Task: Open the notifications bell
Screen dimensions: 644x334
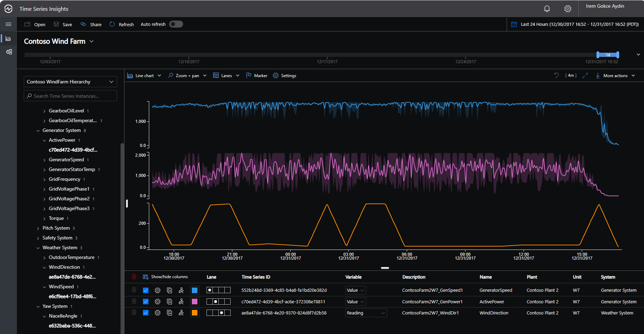Action: click(547, 9)
